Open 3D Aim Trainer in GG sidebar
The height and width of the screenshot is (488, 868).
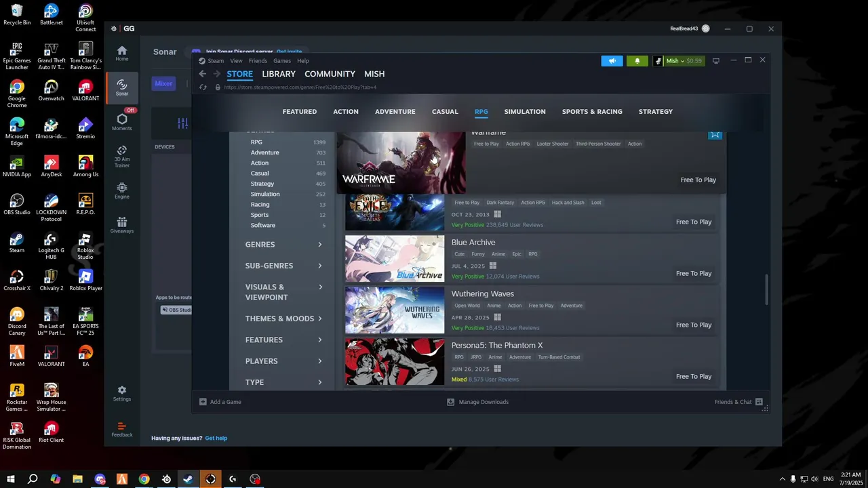click(x=122, y=157)
